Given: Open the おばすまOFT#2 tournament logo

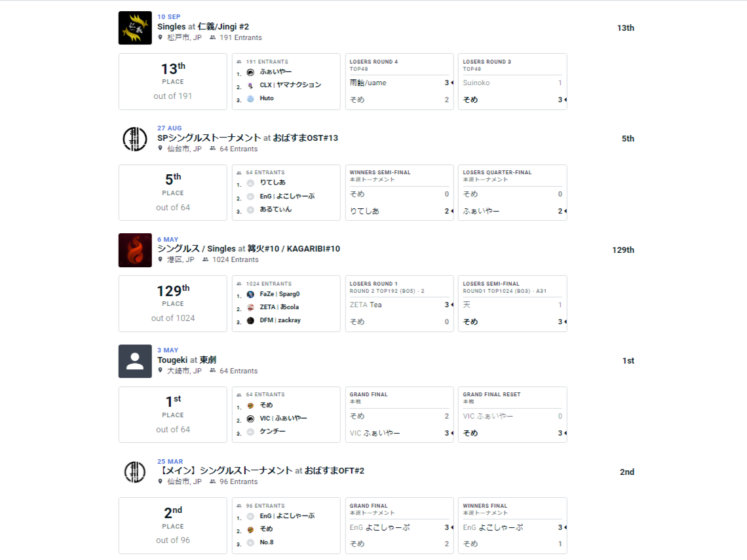Looking at the screenshot, I should click(135, 472).
